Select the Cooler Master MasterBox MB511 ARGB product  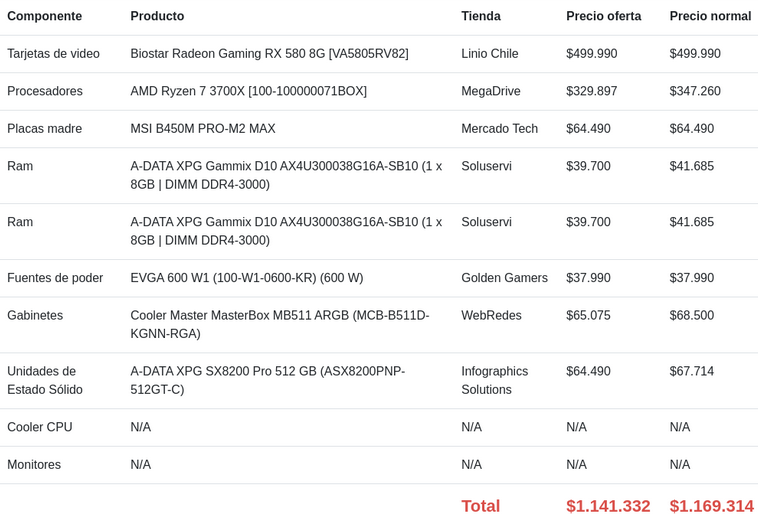(x=280, y=324)
